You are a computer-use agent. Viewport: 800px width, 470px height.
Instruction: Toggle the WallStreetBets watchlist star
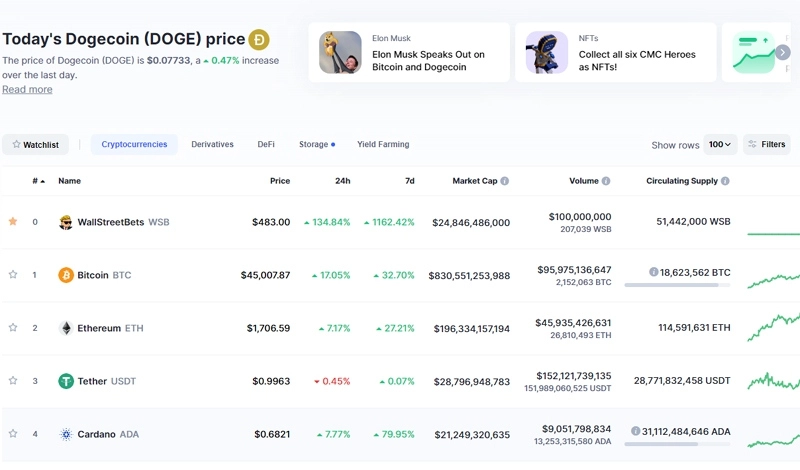click(x=13, y=222)
